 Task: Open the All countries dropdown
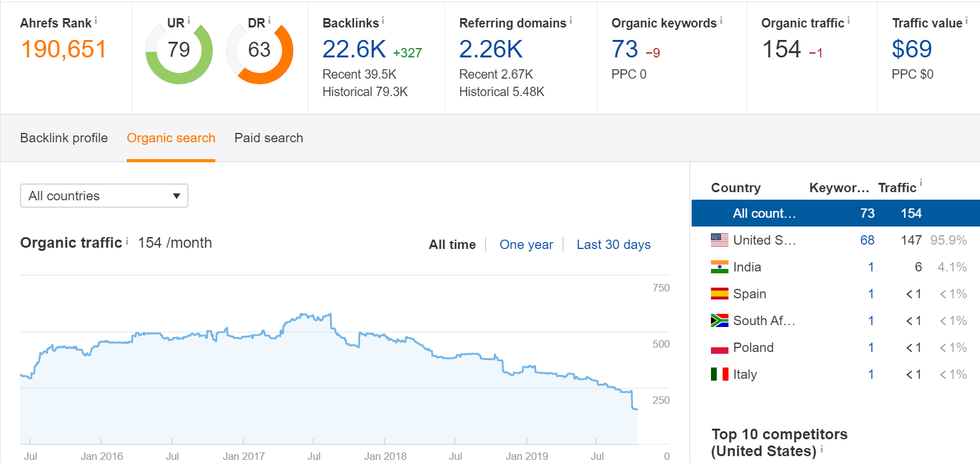click(104, 196)
